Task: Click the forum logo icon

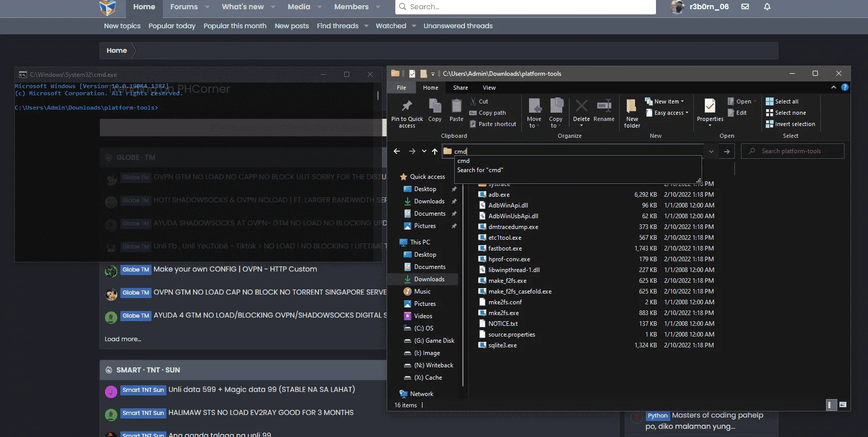Action: click(x=108, y=8)
